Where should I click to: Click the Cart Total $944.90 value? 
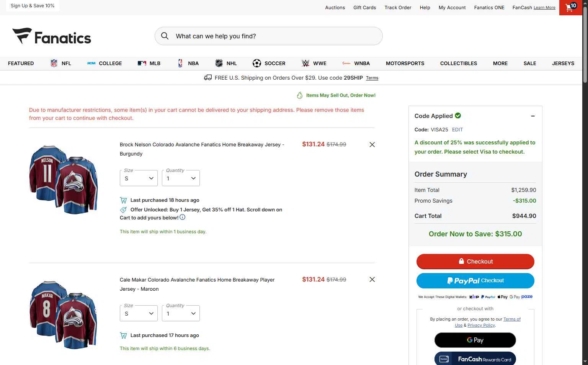pyautogui.click(x=524, y=216)
